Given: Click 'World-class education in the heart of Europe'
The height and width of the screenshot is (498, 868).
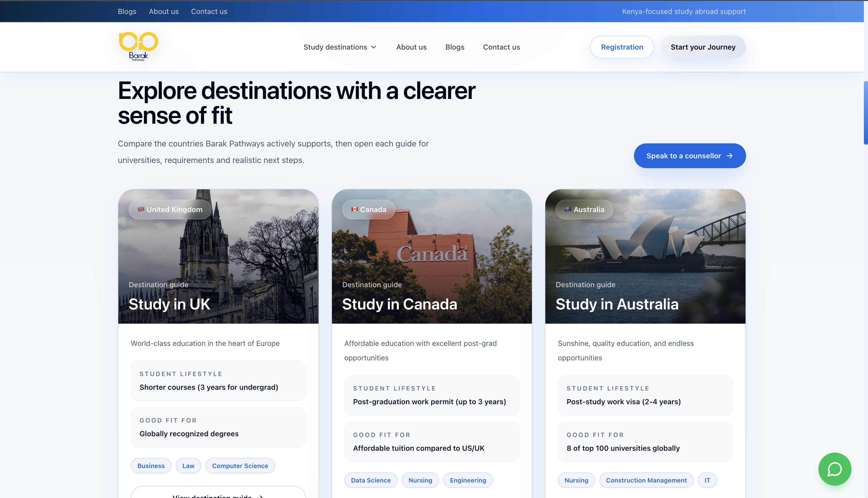Looking at the screenshot, I should click(205, 343).
